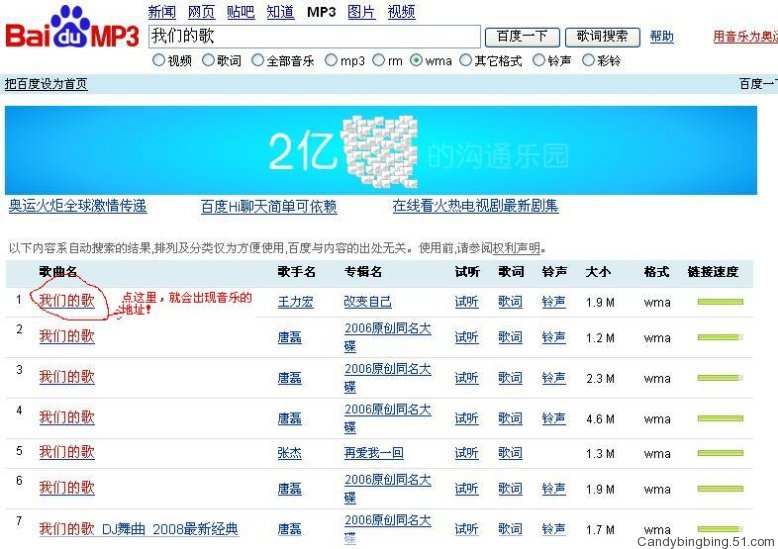
Task: Choose the mp3 format radio button
Action: 331,60
